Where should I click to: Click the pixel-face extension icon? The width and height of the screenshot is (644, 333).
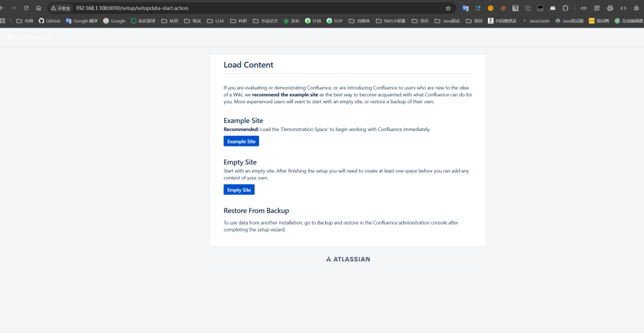coord(540,8)
